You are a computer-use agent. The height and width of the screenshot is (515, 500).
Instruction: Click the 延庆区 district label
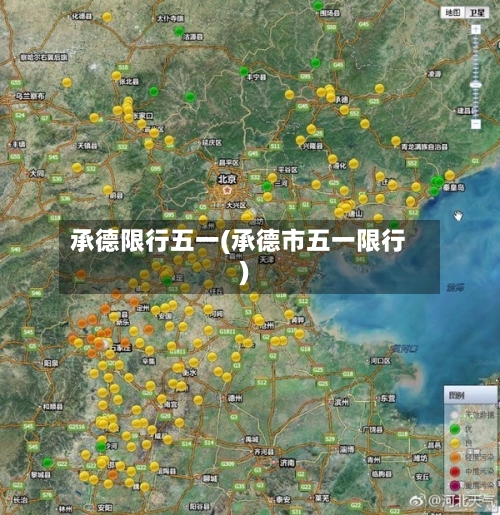click(x=212, y=143)
